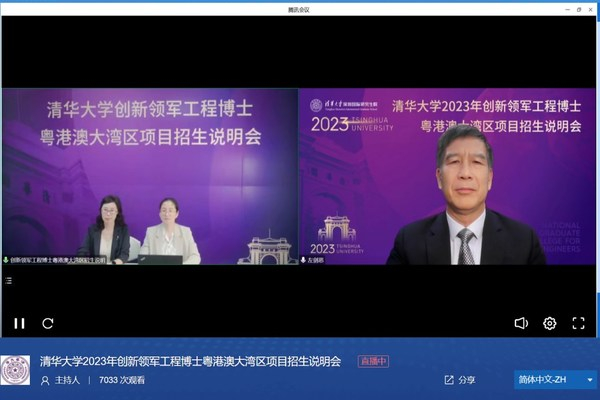600x400 pixels.
Task: Click the microphone icon on the right feed
Action: pyautogui.click(x=303, y=260)
